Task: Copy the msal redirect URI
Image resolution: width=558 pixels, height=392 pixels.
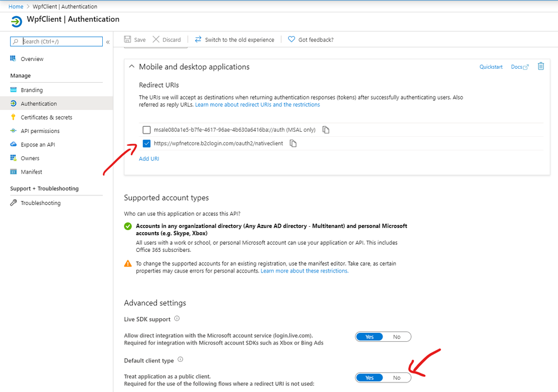Action: (326, 130)
